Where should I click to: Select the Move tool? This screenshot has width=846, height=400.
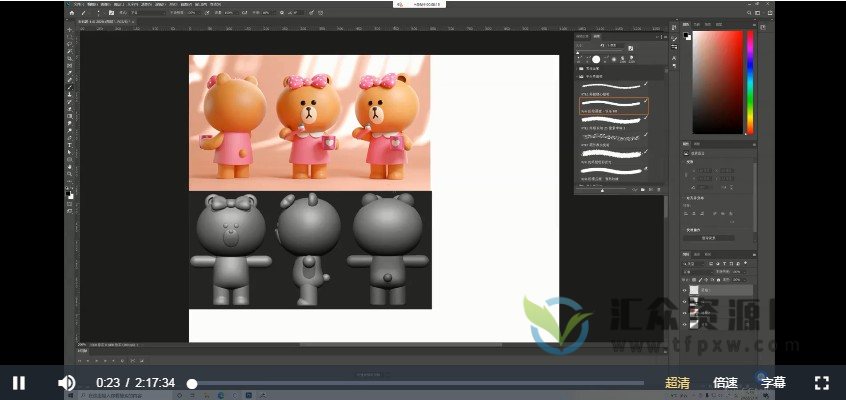click(x=70, y=30)
